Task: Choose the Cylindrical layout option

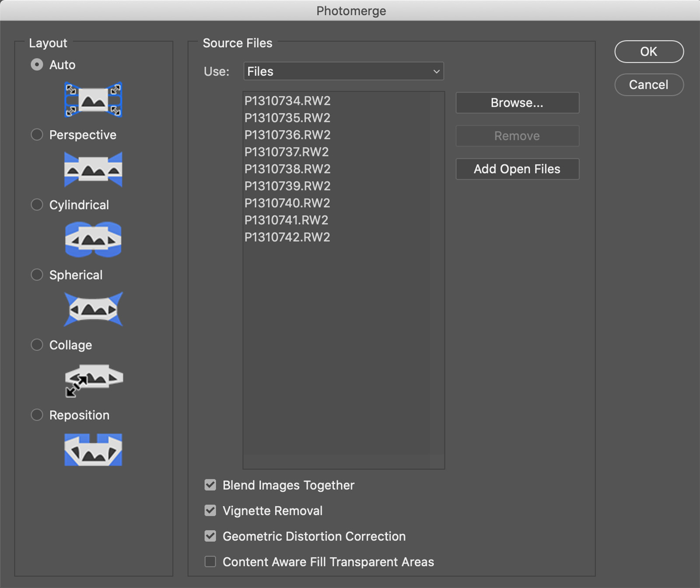Action: click(37, 205)
